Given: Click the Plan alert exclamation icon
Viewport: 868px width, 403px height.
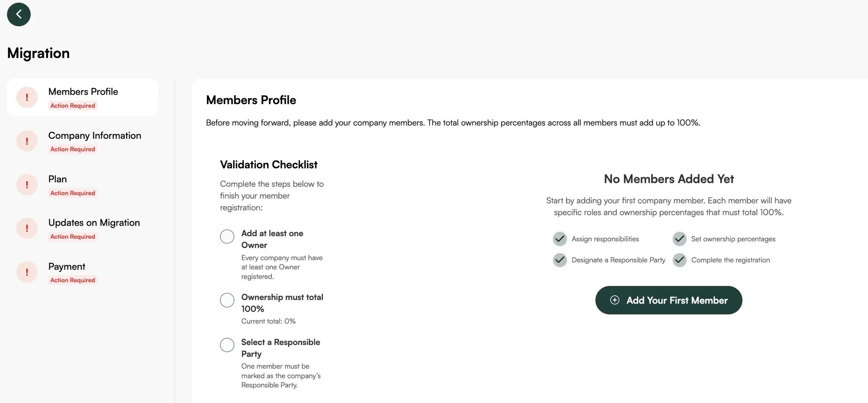Looking at the screenshot, I should click(x=27, y=185).
